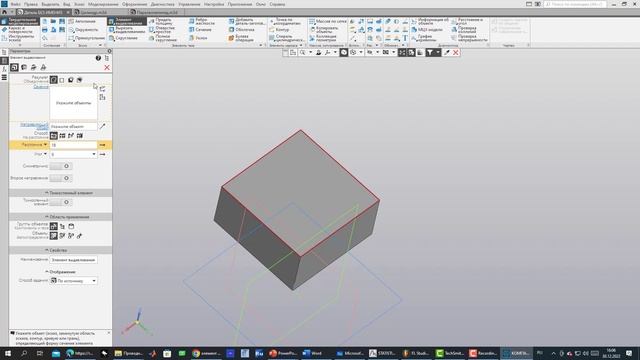Open the Расстояние label dropdown arrow
Viewport: 640px width, 360px height.
(45, 144)
